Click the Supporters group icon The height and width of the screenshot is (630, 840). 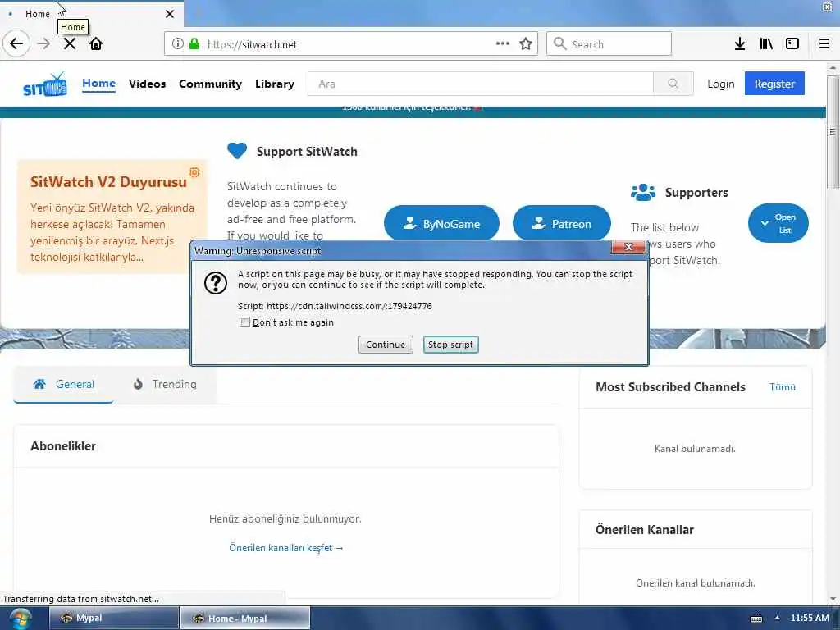point(643,192)
